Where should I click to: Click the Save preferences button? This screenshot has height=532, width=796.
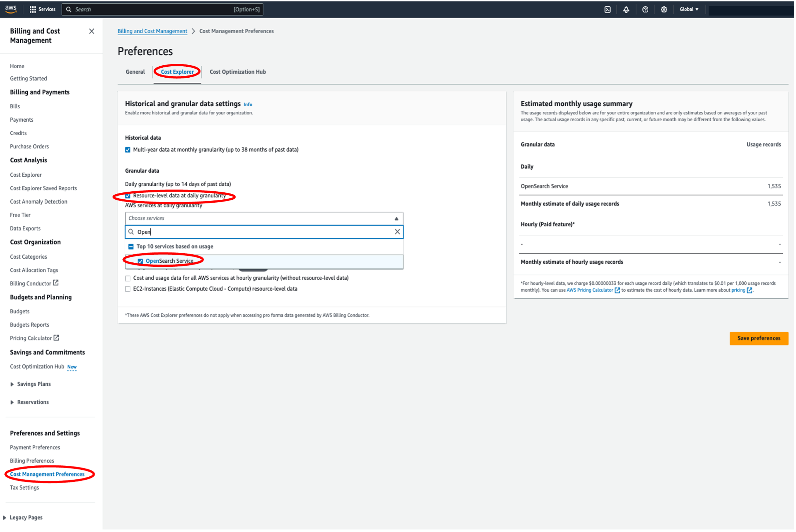coord(758,338)
